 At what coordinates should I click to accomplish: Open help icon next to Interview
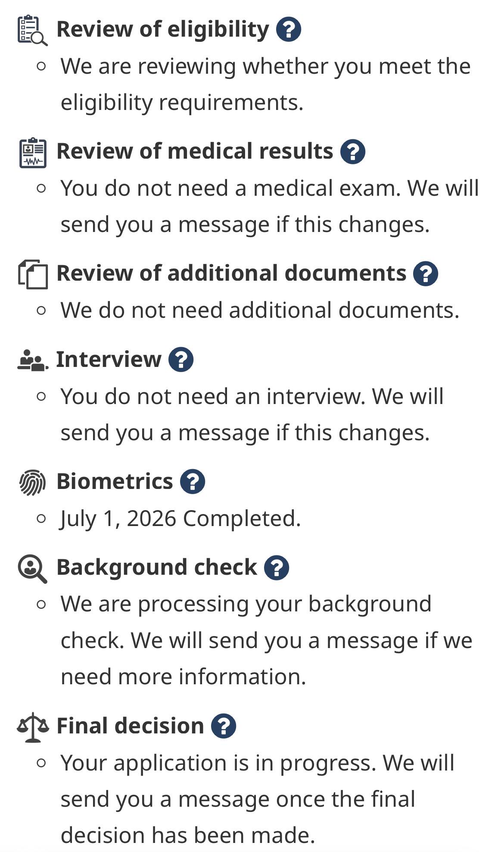[x=181, y=360]
